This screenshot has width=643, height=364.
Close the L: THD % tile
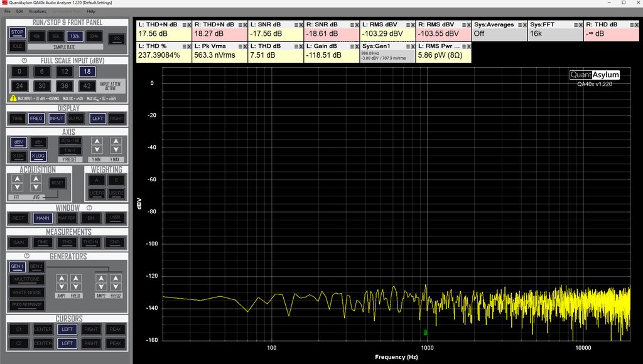(x=189, y=46)
